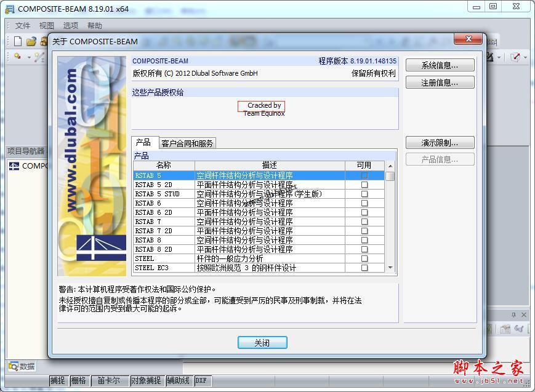Image resolution: width=535 pixels, height=392 pixels.
Task: Click the 可用 column header
Action: (364, 165)
